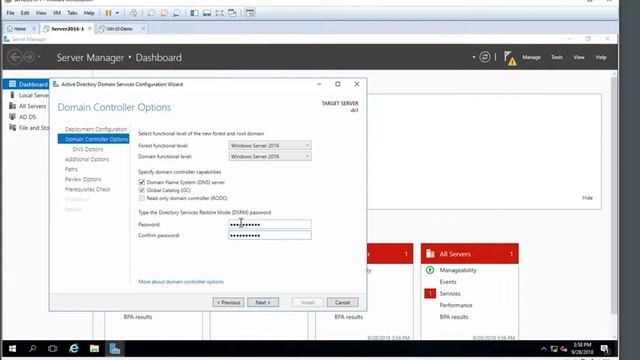
Task: Click the Previous button in wizard
Action: [x=228, y=302]
